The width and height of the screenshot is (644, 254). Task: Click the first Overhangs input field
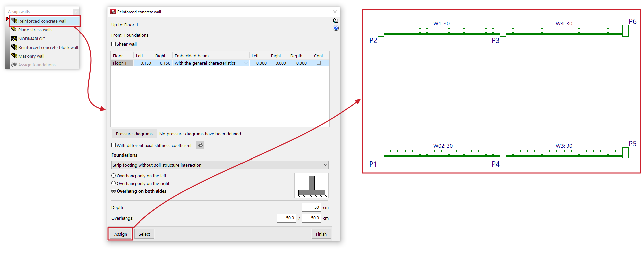point(286,218)
